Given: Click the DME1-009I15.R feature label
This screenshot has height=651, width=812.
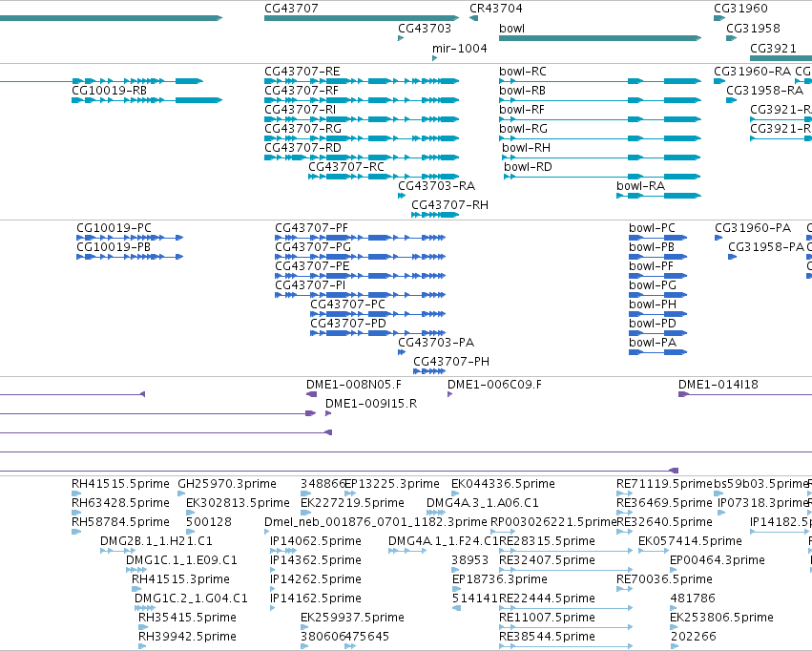Looking at the screenshot, I should [371, 404].
